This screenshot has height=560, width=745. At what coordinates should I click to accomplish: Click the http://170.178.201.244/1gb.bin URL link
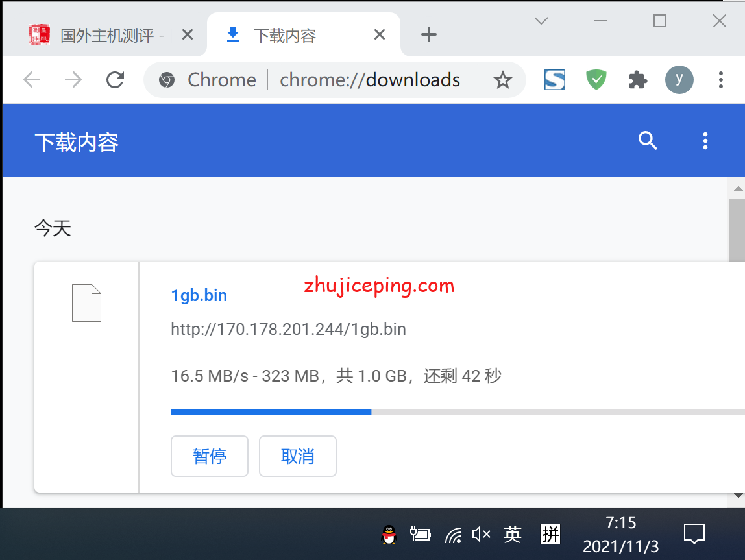coord(288,329)
